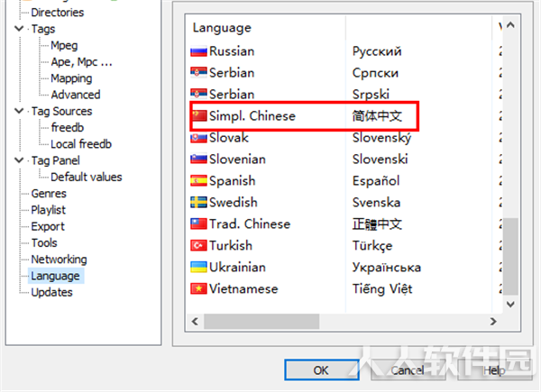Click the native name Español
Image resolution: width=541 pixels, height=392 pixels.
tap(376, 180)
